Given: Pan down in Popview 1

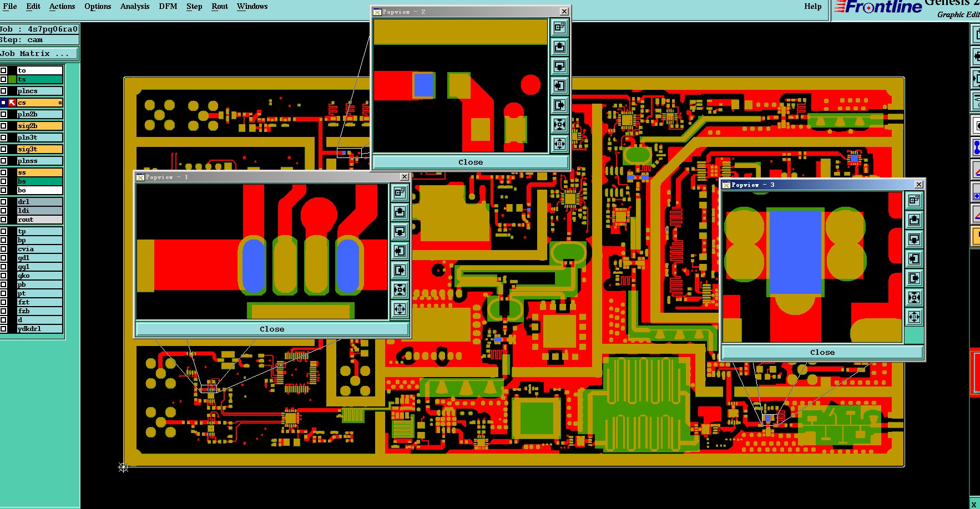Looking at the screenshot, I should [x=400, y=231].
